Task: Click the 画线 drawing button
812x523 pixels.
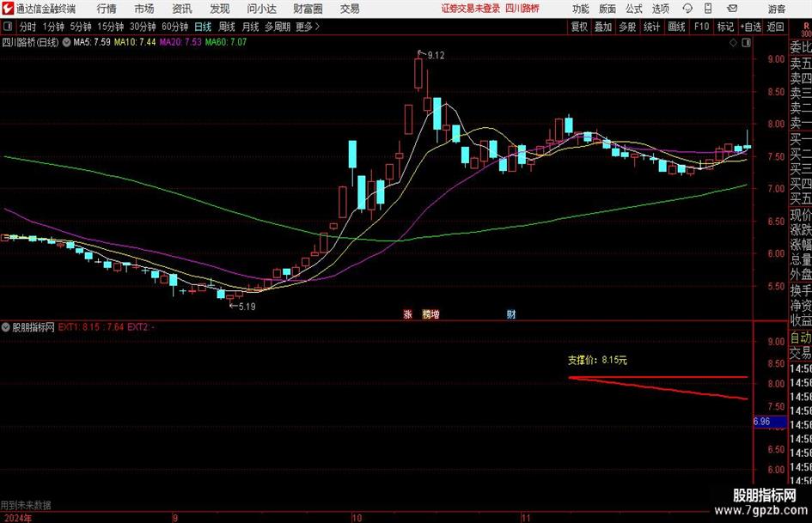Action: 676,27
